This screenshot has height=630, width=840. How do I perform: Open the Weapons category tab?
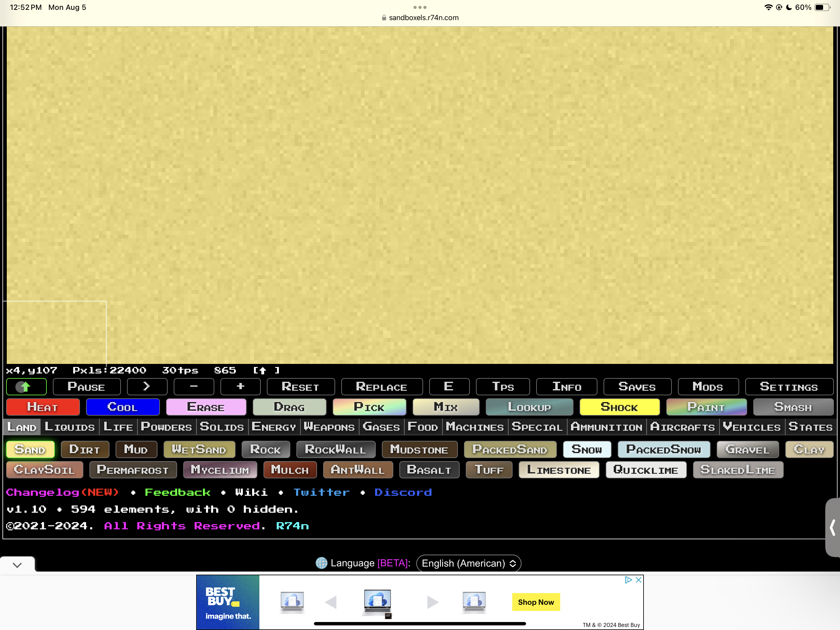[329, 427]
